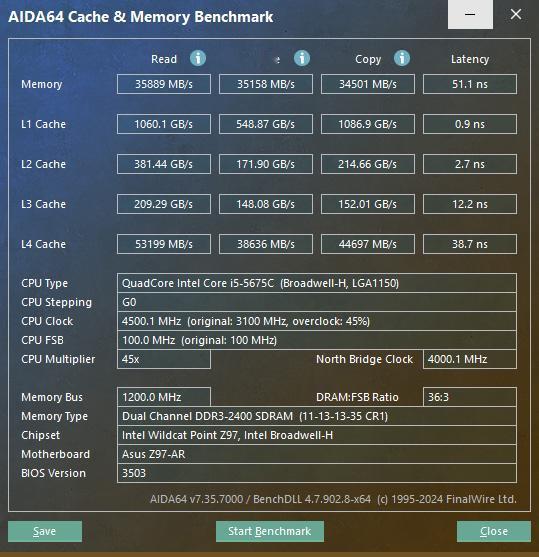Select L3 Cache copy 152.01 GB/s

(368, 204)
